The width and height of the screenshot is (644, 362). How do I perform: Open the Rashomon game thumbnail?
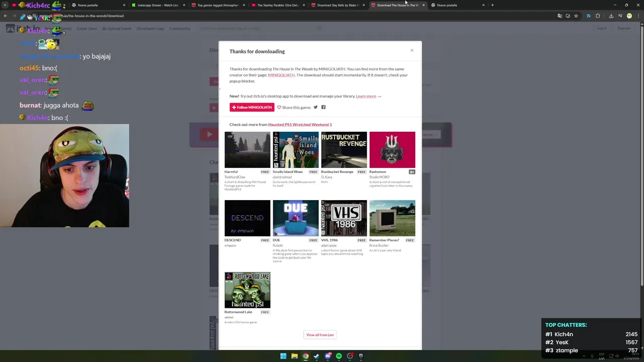coord(392,150)
